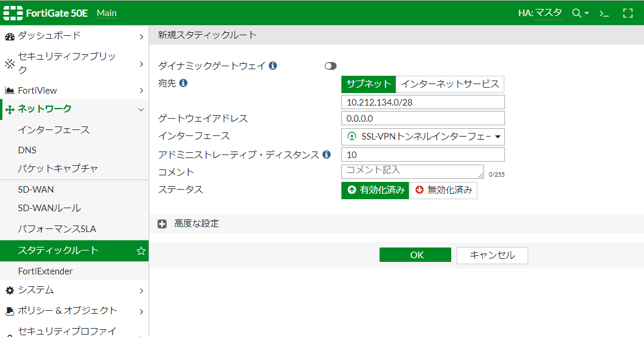Open the インターフェース menu item
The height and width of the screenshot is (337, 644).
click(x=53, y=130)
